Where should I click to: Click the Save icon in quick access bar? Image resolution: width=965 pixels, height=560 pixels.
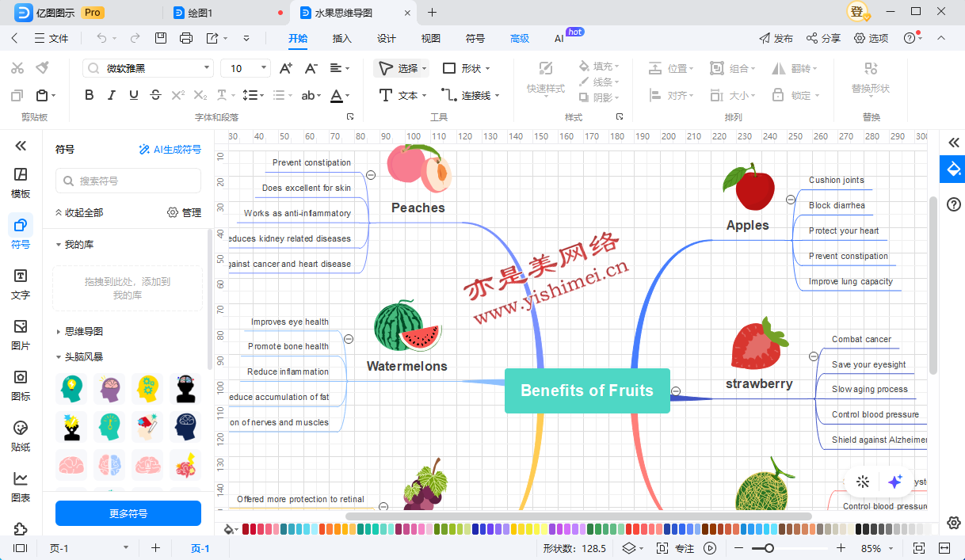(x=161, y=38)
